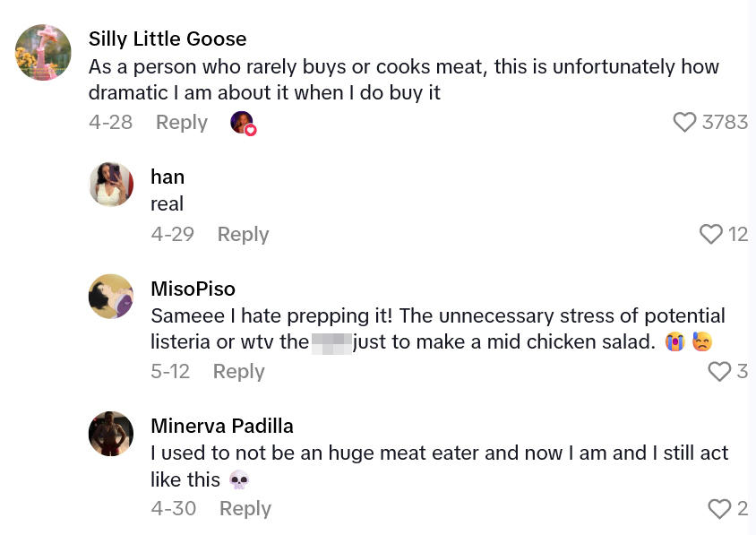
Task: Open the 'Minerva Padilla' username link
Action: pos(222,426)
